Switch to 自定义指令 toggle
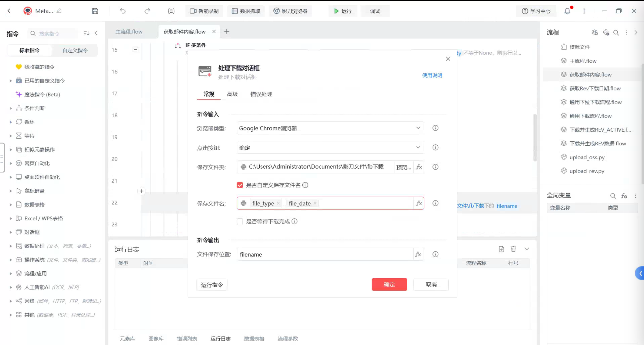 click(75, 50)
